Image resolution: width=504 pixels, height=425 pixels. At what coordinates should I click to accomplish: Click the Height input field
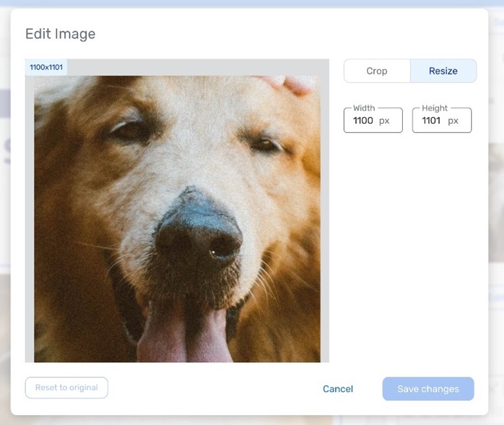click(x=442, y=120)
